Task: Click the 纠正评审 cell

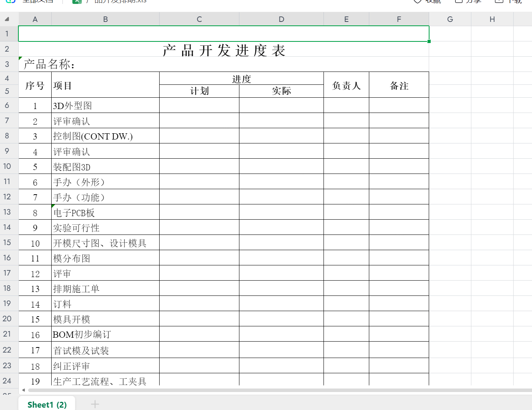Action: 106,366
